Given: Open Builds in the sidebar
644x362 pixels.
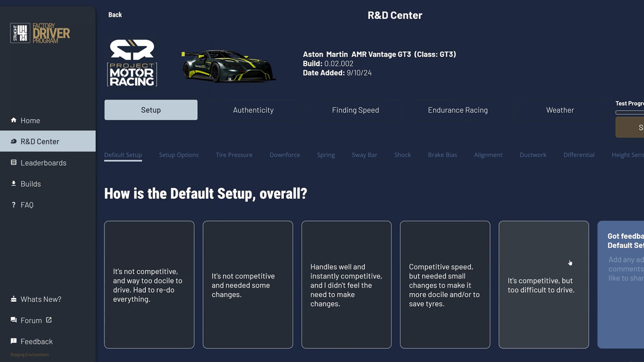Looking at the screenshot, I should pos(48,184).
